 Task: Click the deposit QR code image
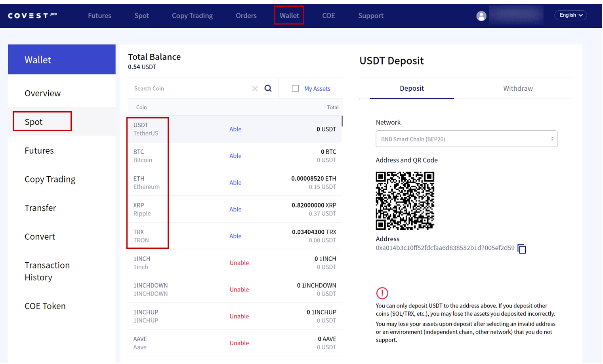405,201
